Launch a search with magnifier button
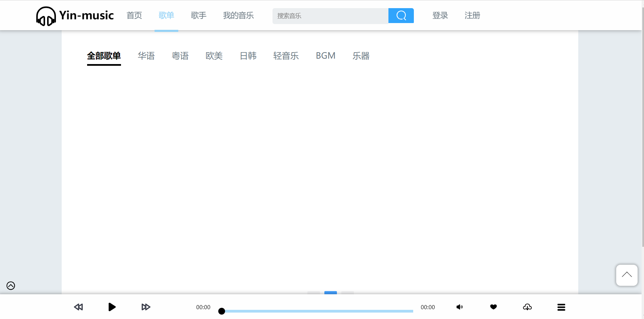This screenshot has width=644, height=319. pos(401,16)
